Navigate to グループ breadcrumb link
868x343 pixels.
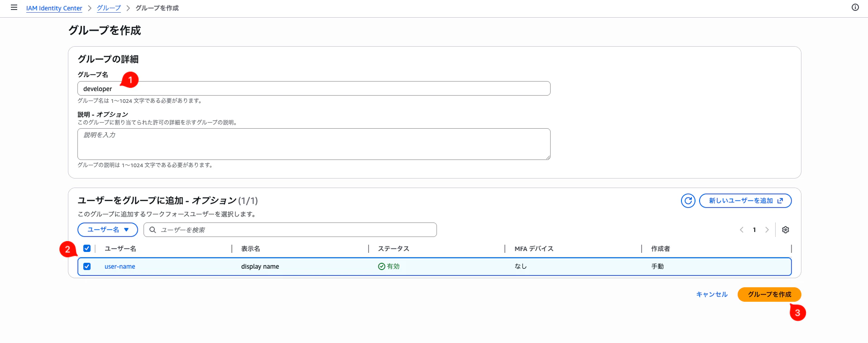click(x=109, y=8)
